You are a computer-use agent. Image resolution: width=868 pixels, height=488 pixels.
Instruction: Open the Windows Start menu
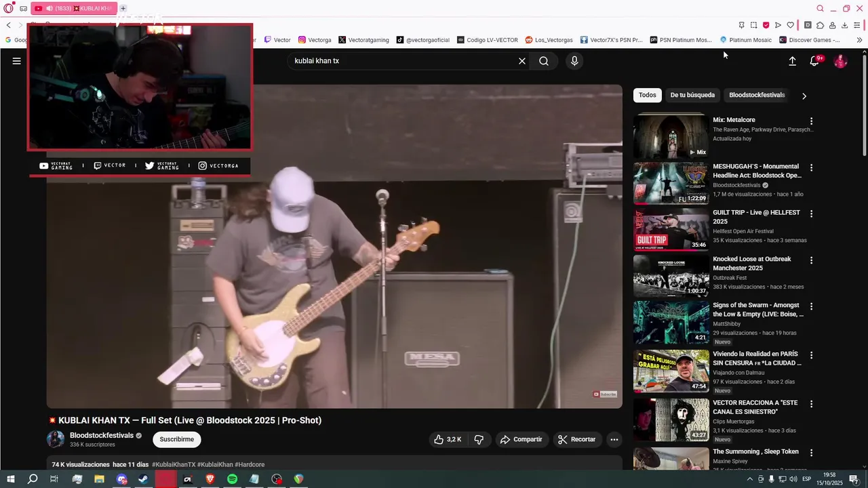[x=11, y=479]
